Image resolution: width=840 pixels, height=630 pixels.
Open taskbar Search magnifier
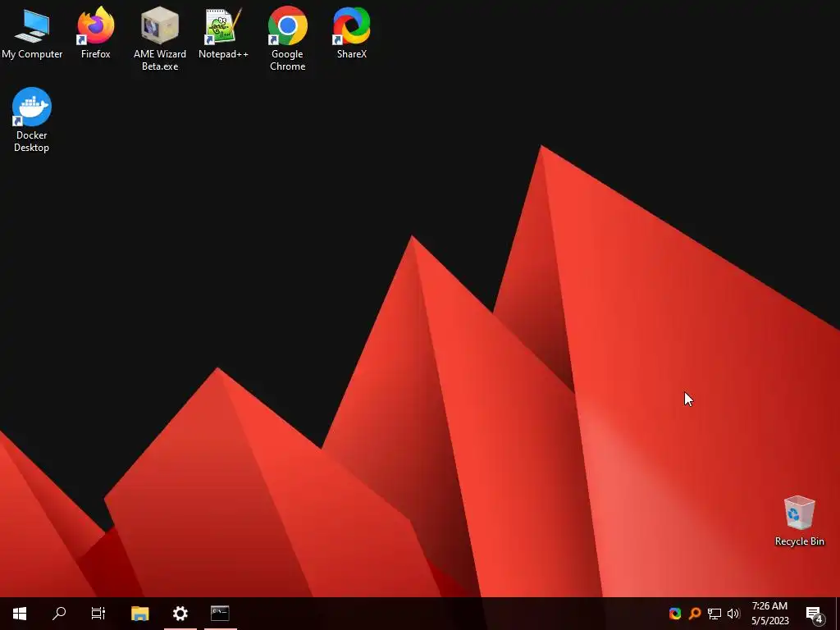[59, 614]
